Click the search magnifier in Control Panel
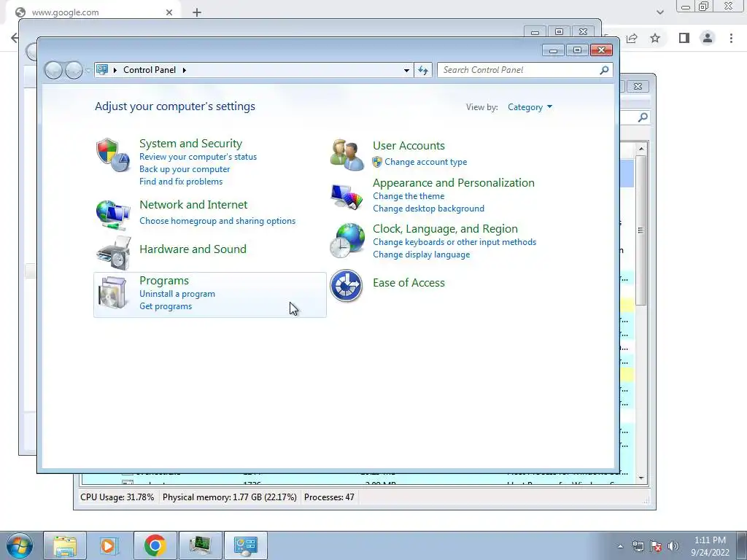This screenshot has height=560, width=747. click(x=604, y=70)
